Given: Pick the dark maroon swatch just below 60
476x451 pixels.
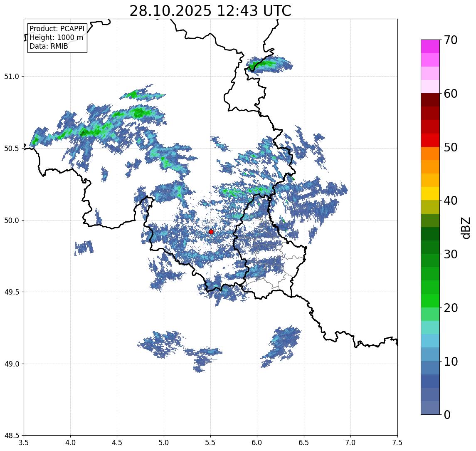Looking at the screenshot, I should (430, 100).
